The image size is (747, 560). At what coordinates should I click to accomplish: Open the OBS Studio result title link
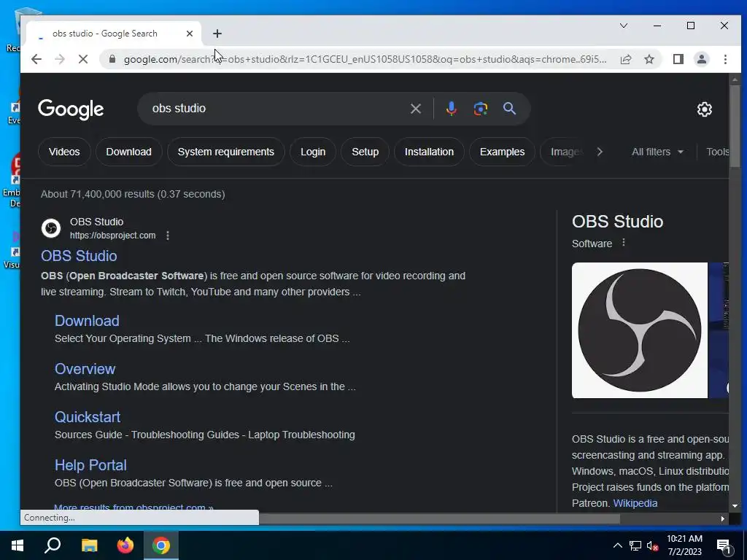(x=79, y=256)
